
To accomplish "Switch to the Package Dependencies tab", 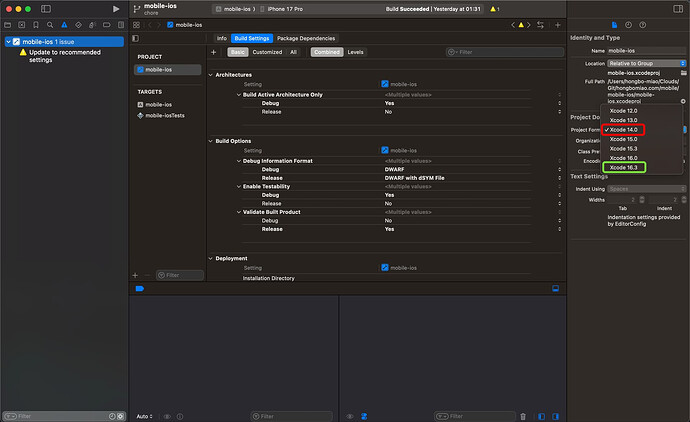I will pos(307,38).
